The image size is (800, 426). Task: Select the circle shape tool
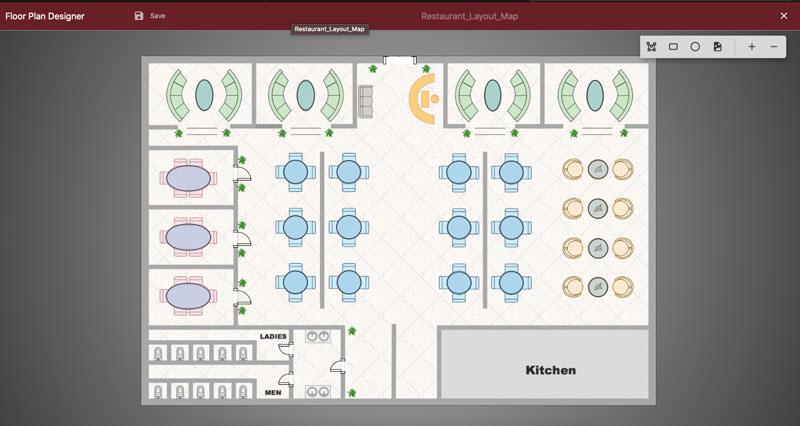[x=695, y=47]
